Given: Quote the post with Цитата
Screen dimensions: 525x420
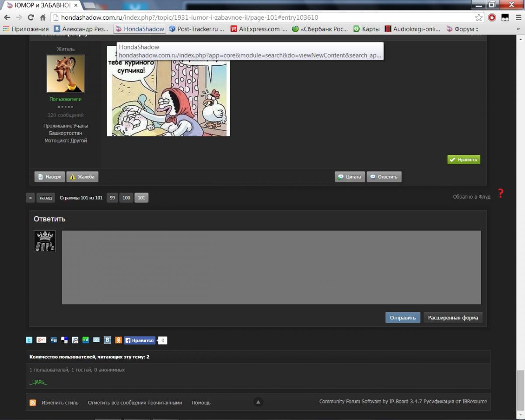Looking at the screenshot, I should coord(350,177).
